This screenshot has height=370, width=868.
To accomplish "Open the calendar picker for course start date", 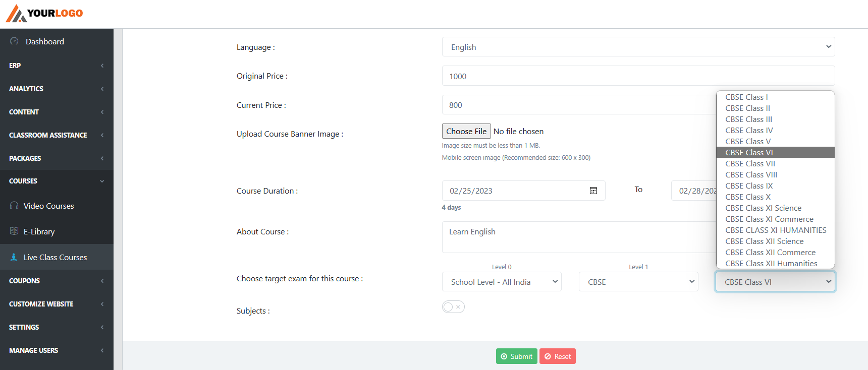I will (x=593, y=190).
